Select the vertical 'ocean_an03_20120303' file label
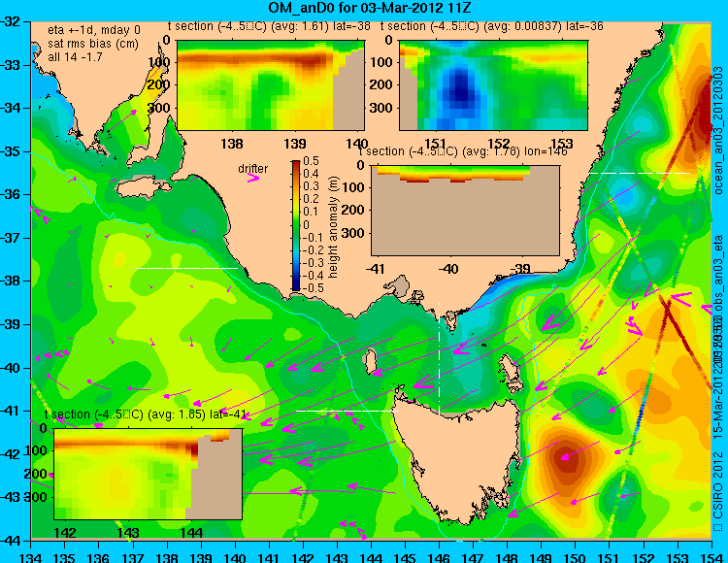 pyautogui.click(x=718, y=130)
